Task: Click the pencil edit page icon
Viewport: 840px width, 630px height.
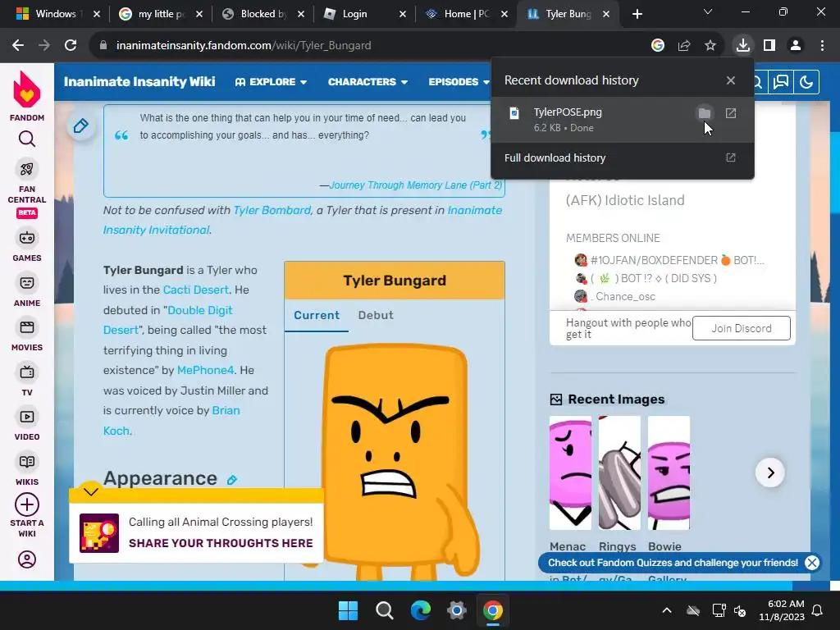Action: click(x=81, y=126)
